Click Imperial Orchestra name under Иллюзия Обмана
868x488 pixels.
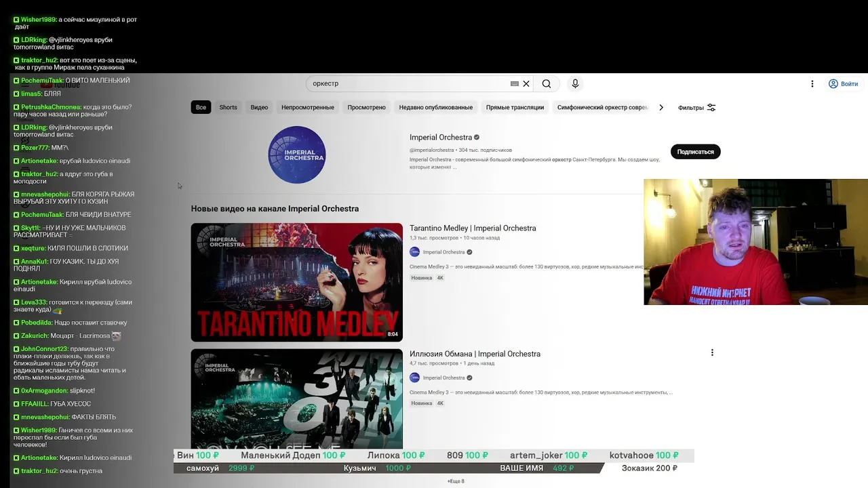coord(443,378)
